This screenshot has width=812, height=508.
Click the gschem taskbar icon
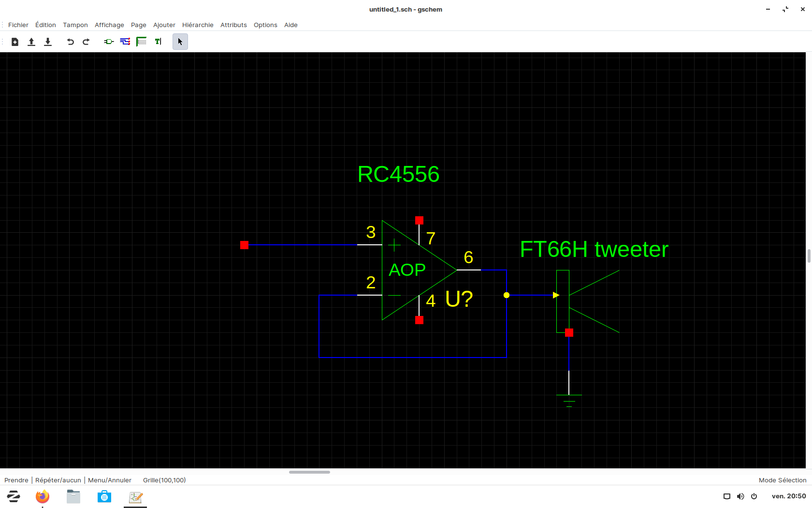[x=135, y=497]
